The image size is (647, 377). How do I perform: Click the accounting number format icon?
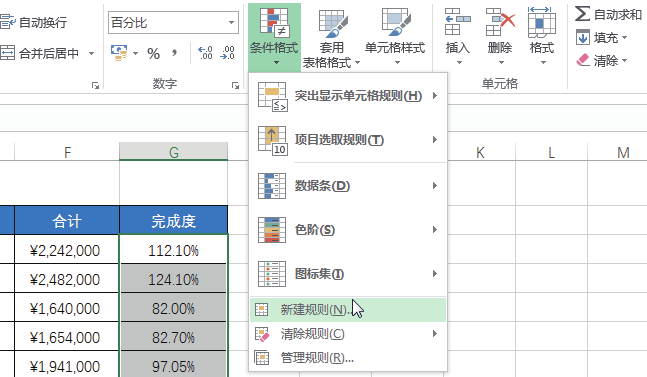point(119,53)
